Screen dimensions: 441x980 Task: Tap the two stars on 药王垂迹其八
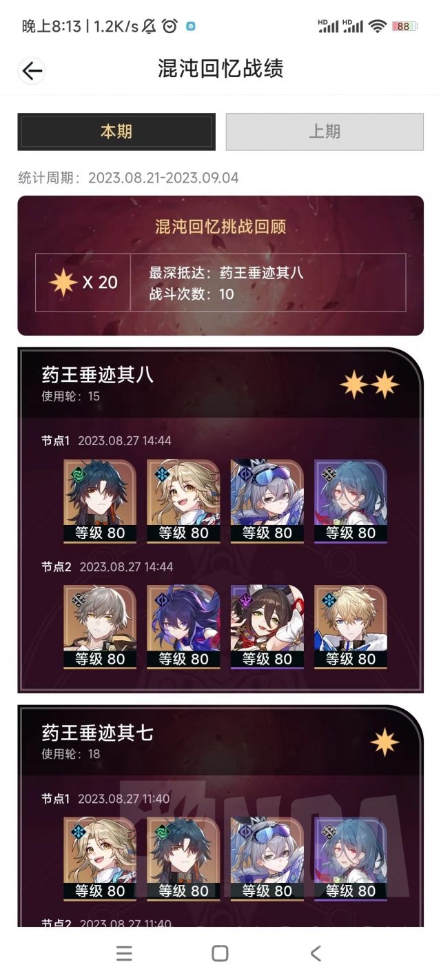pos(369,385)
